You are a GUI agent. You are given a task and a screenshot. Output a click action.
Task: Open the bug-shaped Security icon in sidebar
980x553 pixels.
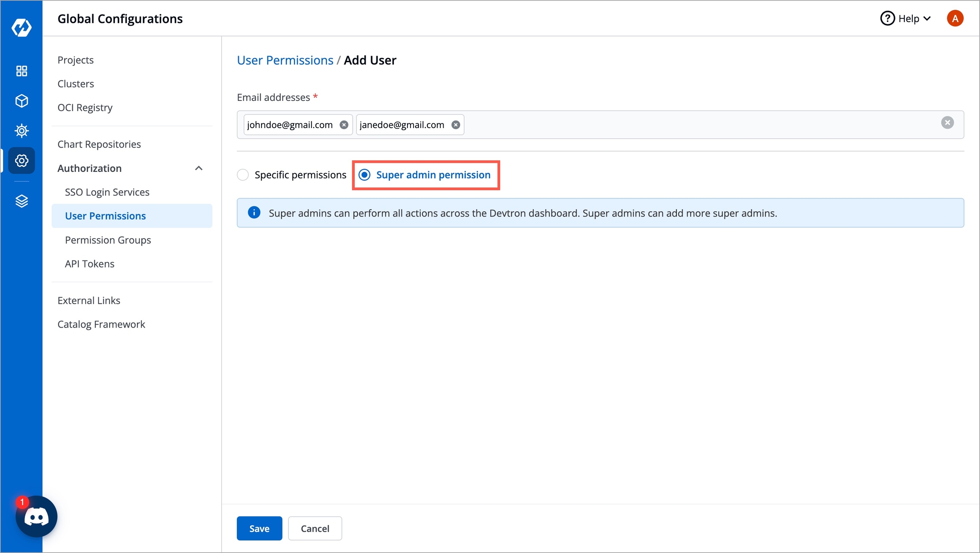(x=22, y=131)
